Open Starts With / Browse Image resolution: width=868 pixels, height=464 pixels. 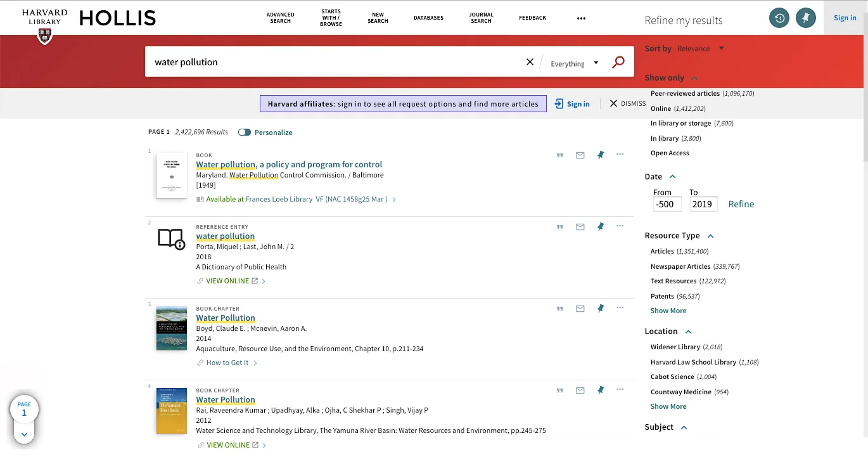pyautogui.click(x=331, y=18)
